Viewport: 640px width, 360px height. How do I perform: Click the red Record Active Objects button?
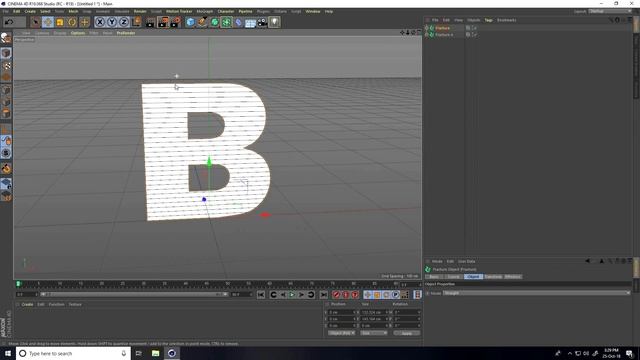[x=336, y=295]
